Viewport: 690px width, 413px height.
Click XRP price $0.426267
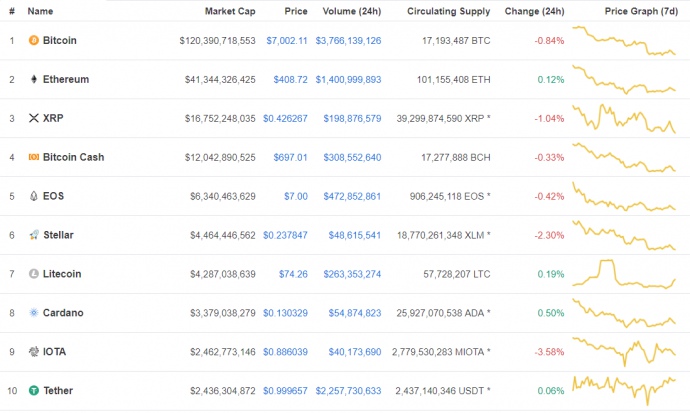click(285, 118)
